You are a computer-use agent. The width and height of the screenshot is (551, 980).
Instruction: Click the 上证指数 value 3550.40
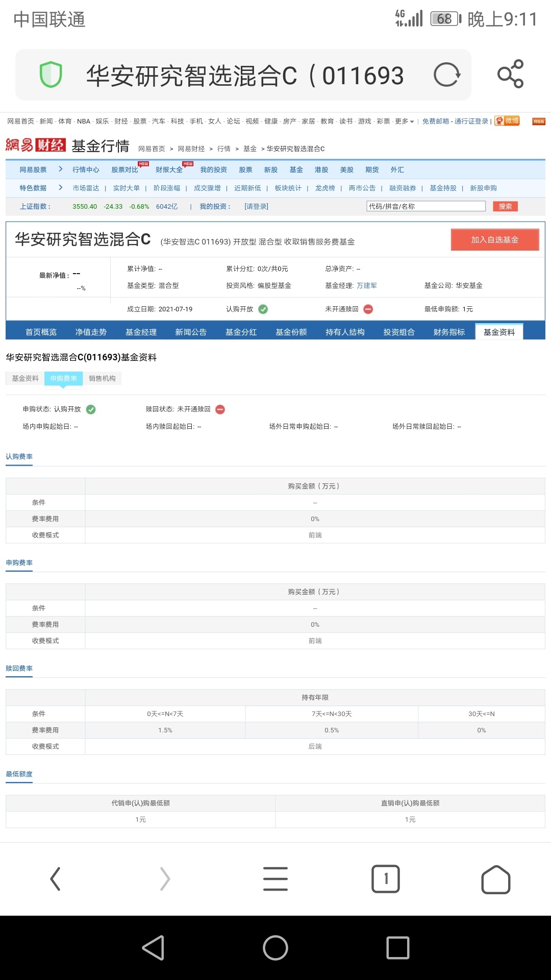(85, 206)
